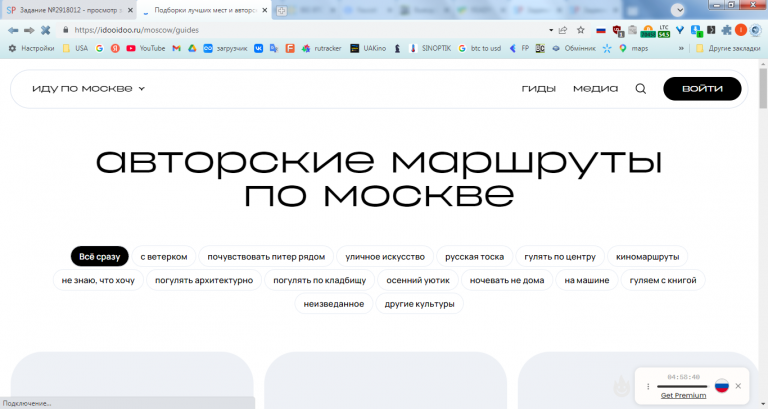Close the 'Подборки лучших мест' tab
Image resolution: width=768 pixels, height=409 pixels.
pos(264,10)
